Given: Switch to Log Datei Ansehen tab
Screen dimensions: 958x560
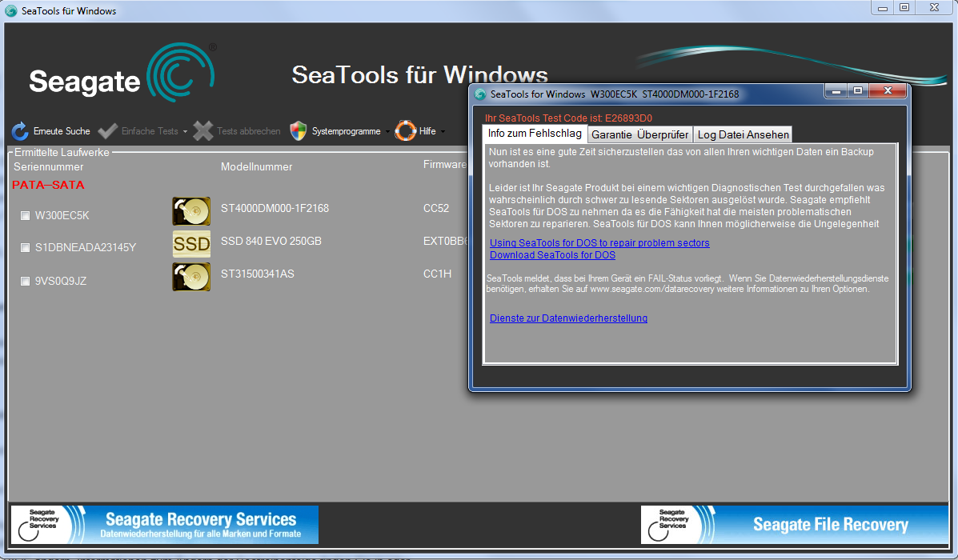Looking at the screenshot, I should point(743,134).
